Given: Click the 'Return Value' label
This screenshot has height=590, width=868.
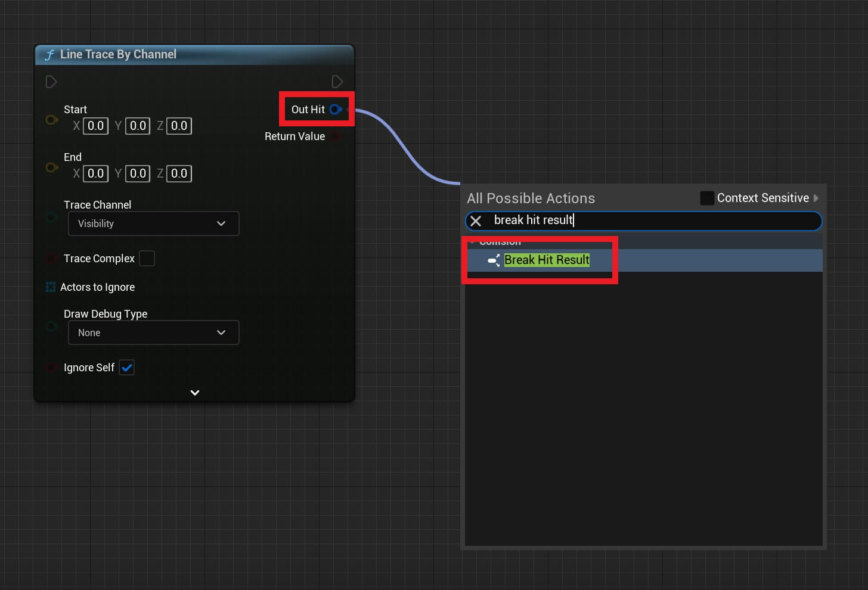Looking at the screenshot, I should point(294,136).
